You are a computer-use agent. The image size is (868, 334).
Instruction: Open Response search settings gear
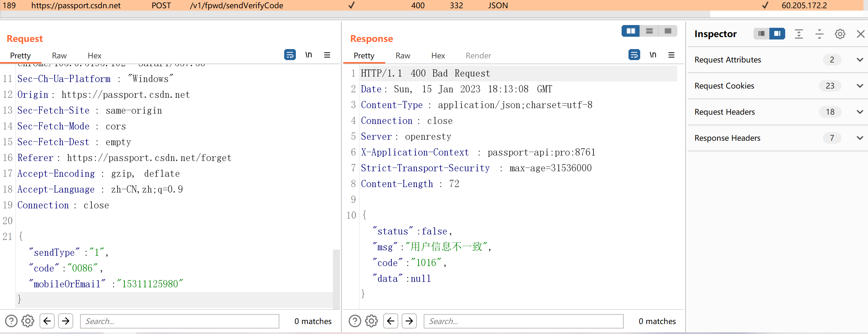pyautogui.click(x=371, y=321)
